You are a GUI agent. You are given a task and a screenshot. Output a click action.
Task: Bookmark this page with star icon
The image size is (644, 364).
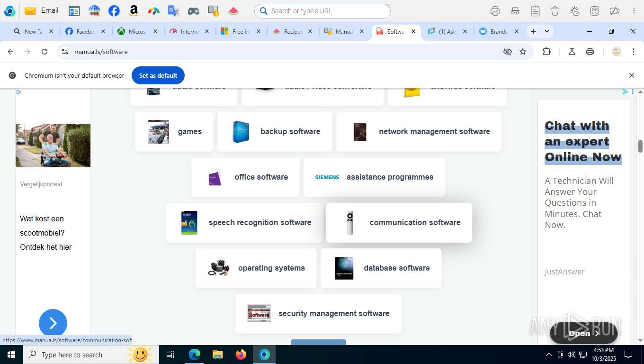[523, 52]
